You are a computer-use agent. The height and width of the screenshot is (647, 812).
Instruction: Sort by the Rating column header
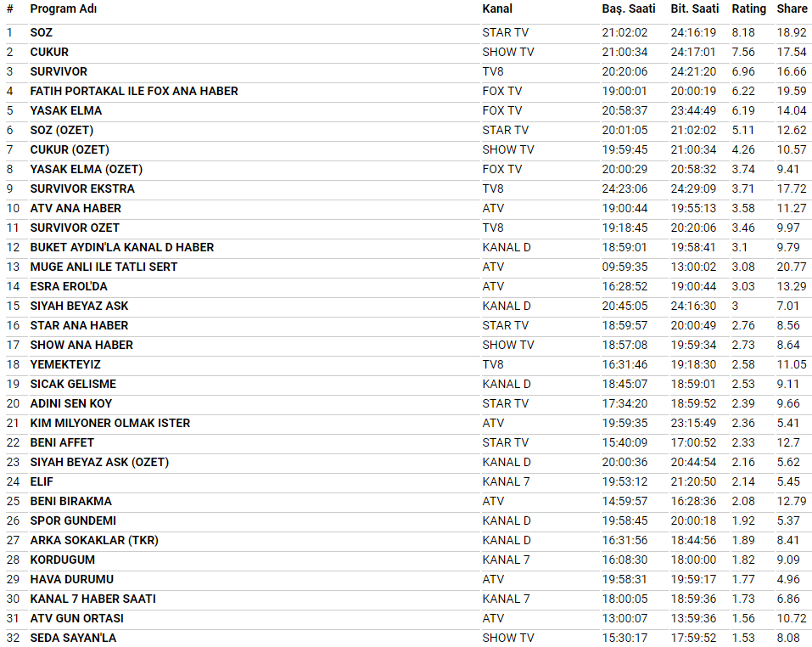[x=748, y=9]
